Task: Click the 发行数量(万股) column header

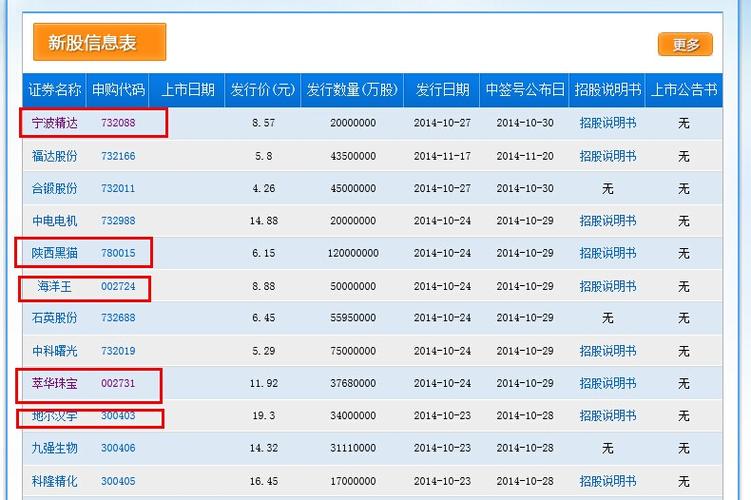Action: 352,90
